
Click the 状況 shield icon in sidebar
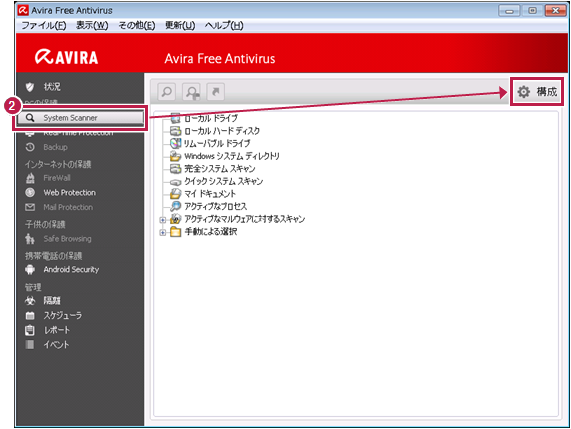30,87
